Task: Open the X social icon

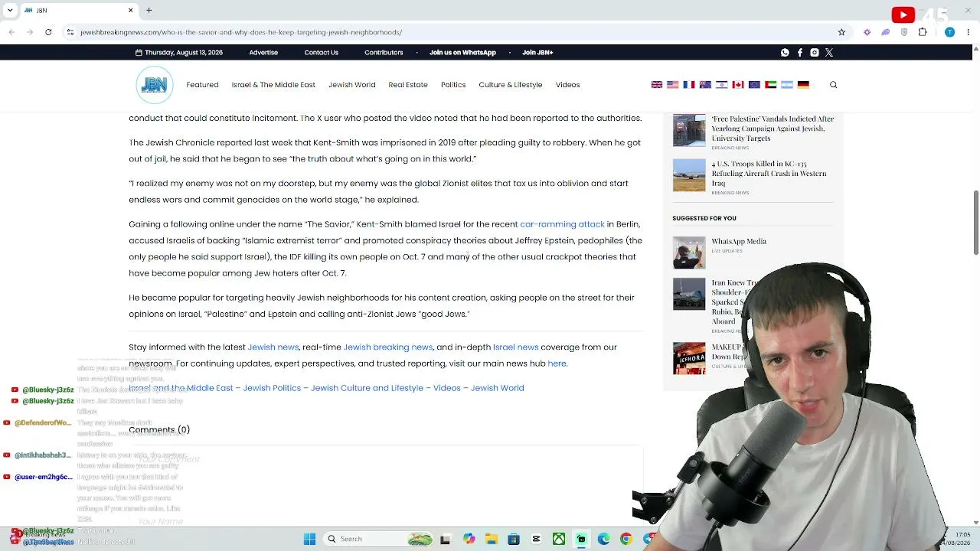Action: (829, 53)
